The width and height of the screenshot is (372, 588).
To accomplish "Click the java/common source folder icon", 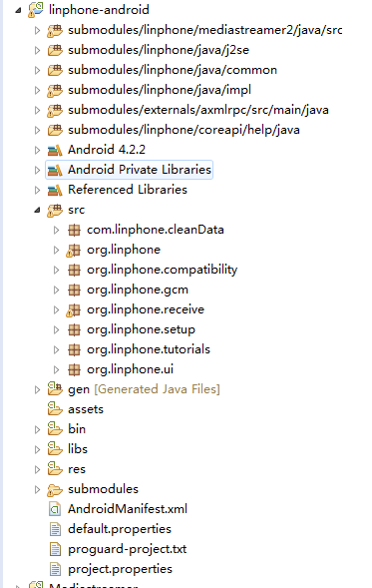I will click(x=55, y=70).
